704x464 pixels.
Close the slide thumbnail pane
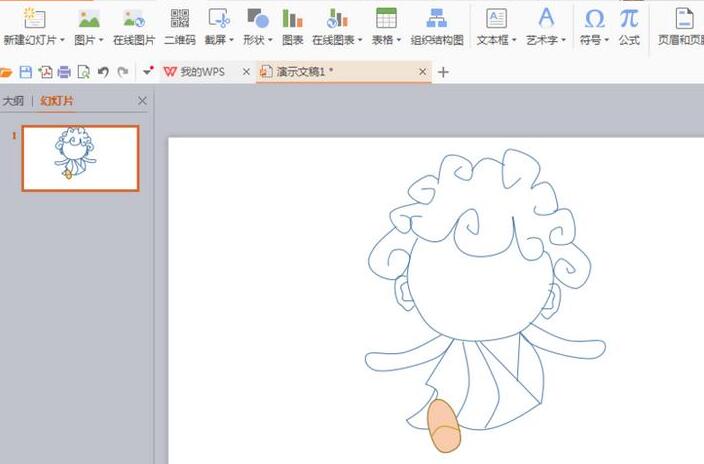(142, 101)
